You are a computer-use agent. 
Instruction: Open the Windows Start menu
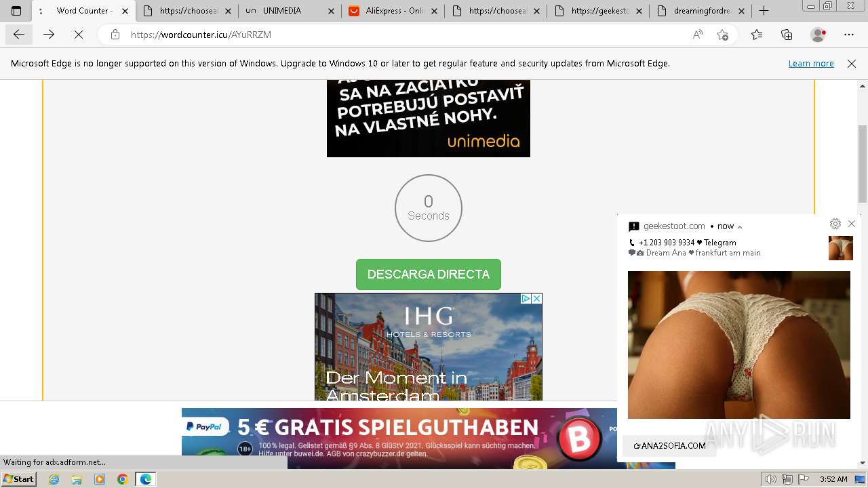[18, 479]
